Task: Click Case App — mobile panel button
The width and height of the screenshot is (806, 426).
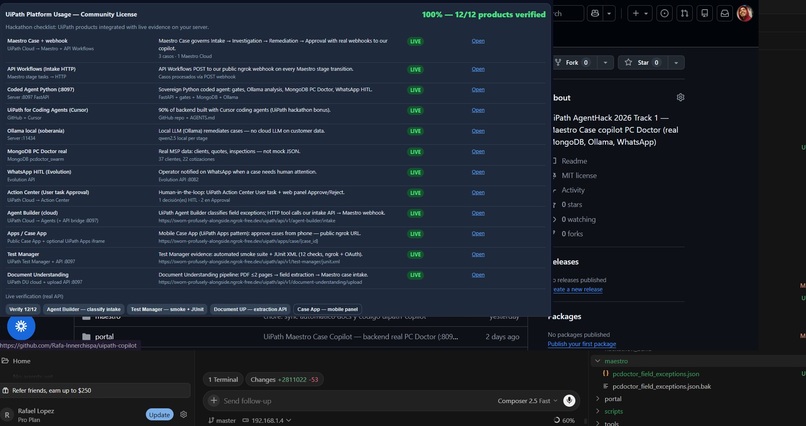Action: (x=327, y=309)
